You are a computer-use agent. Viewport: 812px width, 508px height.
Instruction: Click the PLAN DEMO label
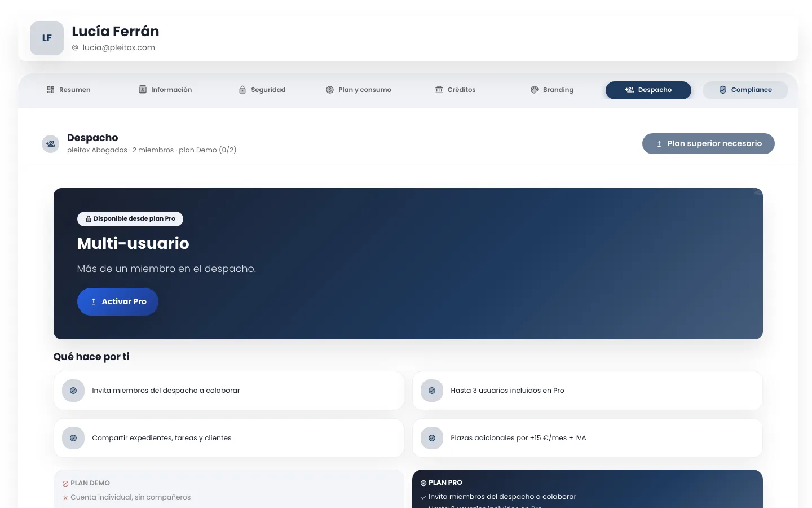90,483
